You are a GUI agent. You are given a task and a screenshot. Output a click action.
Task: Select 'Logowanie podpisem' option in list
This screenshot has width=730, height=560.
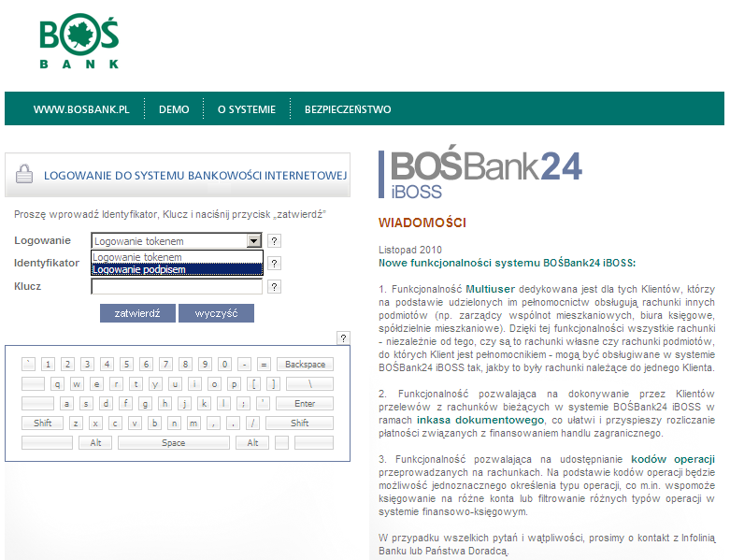click(177, 269)
